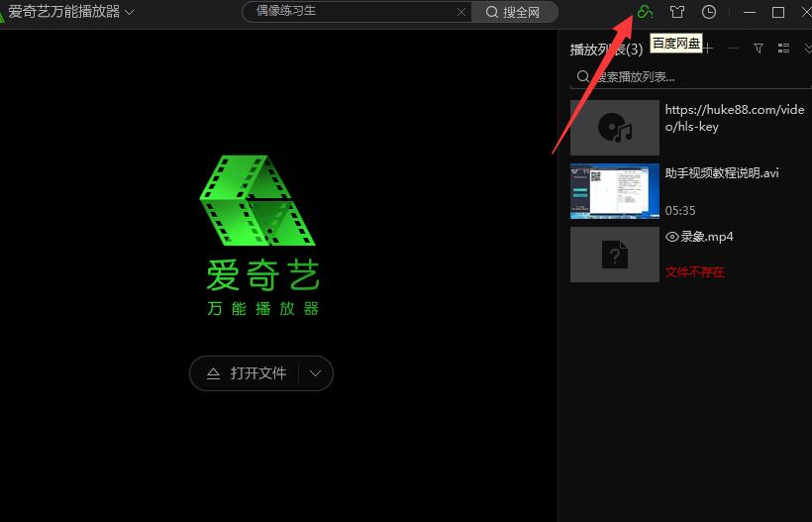812x522 pixels.
Task: Clear the search box with the X icon
Action: [461, 12]
